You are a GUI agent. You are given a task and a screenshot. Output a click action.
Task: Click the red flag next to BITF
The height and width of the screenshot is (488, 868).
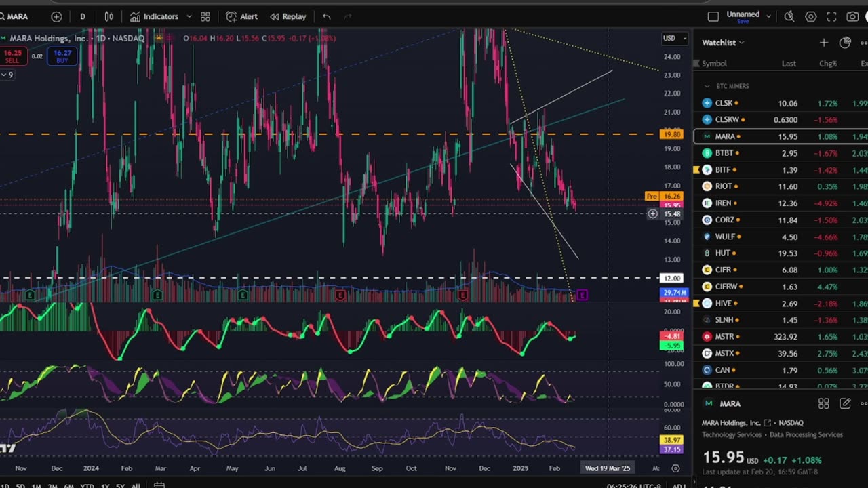[696, 170]
